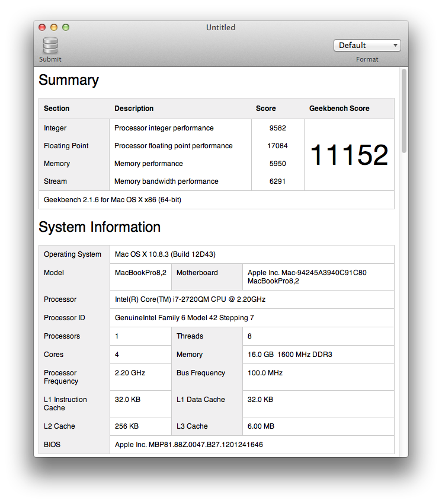Minimize window using yellow button
The height and width of the screenshot is (504, 442).
(x=54, y=27)
